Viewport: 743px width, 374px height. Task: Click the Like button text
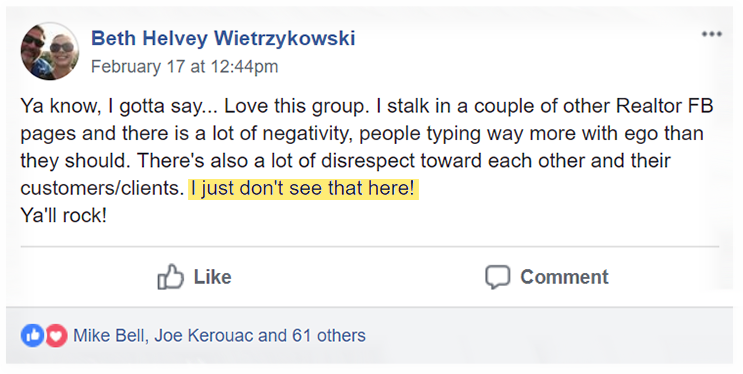coord(212,277)
